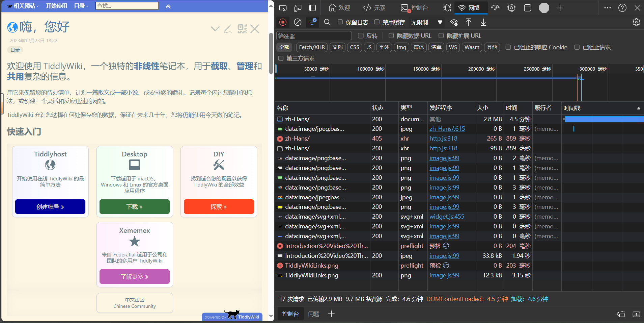Image resolution: width=644 pixels, height=323 pixels.
Task: Edit the tiddler with pencil icon
Action: (x=228, y=29)
